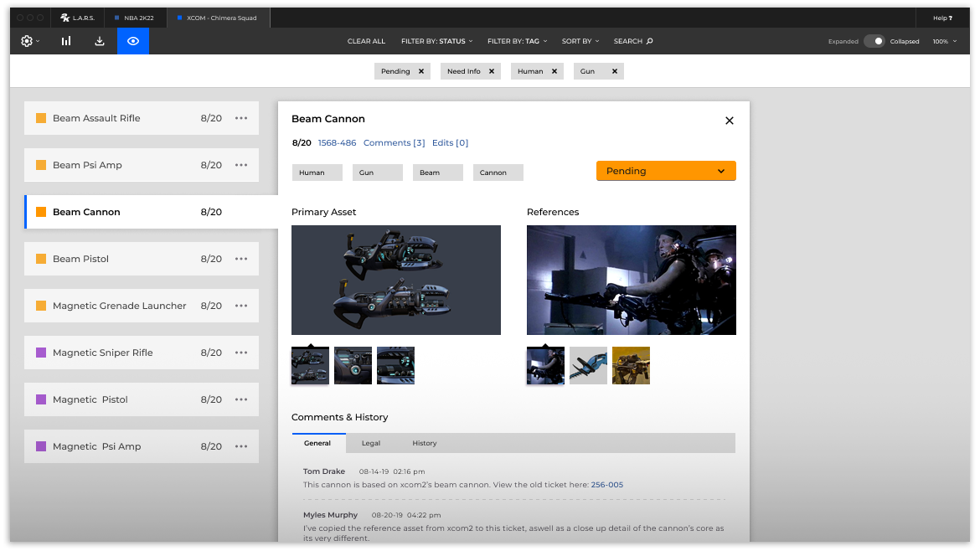
Task: Select the Magnetic Psi Amp item
Action: click(142, 446)
